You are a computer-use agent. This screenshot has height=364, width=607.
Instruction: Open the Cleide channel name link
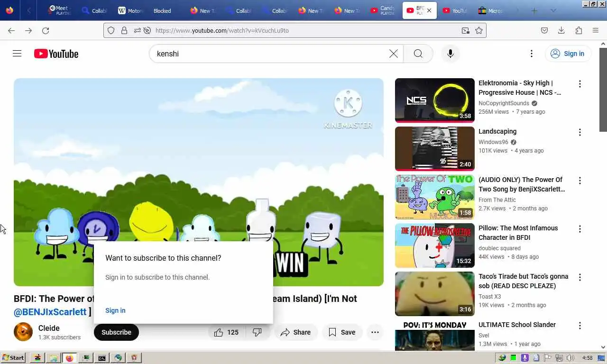coord(49,328)
